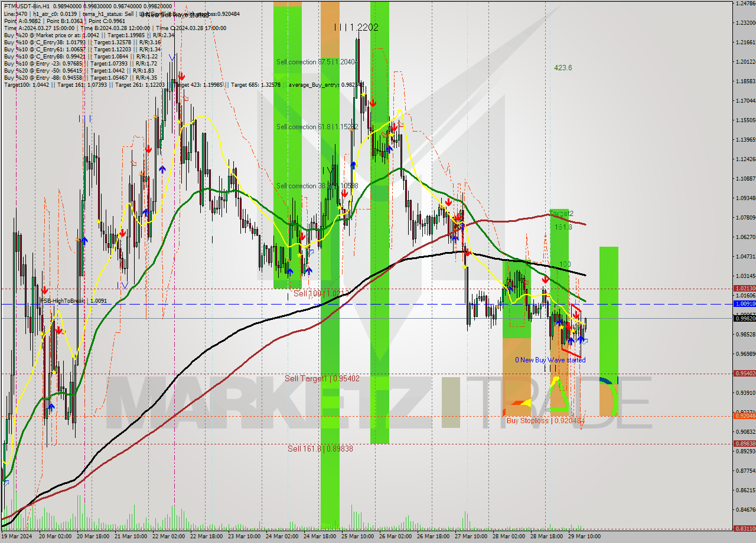Select the red 1.02130 price tag

pos(744,288)
